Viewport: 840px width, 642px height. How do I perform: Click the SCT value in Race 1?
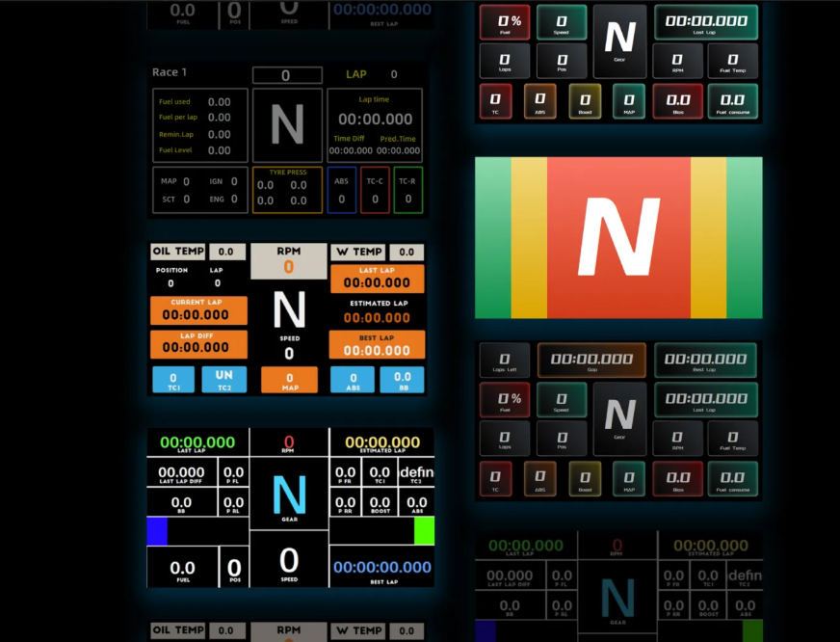pyautogui.click(x=187, y=200)
